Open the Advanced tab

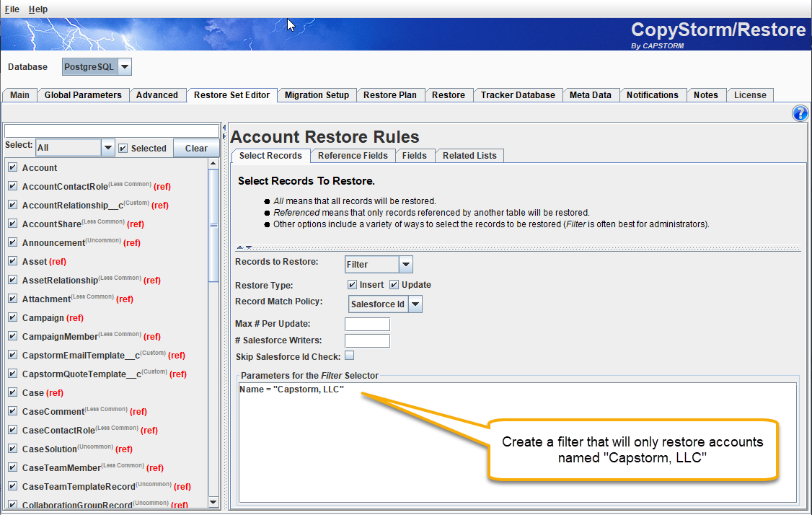(x=157, y=94)
